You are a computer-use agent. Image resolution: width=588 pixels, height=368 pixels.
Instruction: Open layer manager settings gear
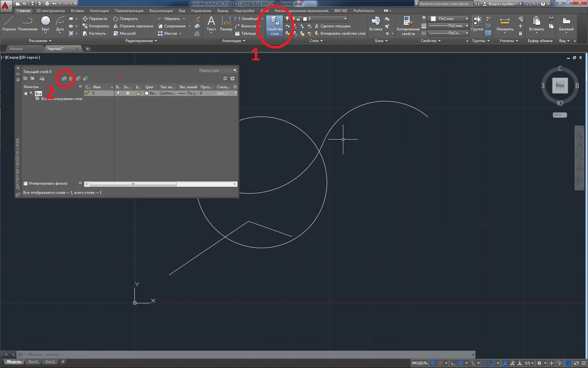pos(232,79)
